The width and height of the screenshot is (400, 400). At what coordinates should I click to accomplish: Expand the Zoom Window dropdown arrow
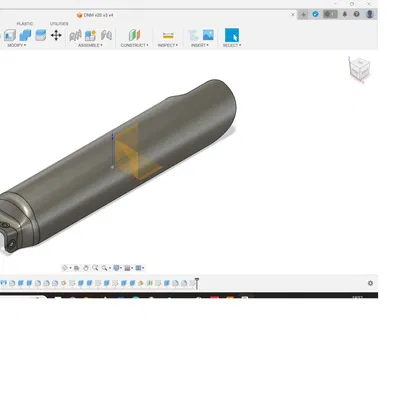pos(110,268)
